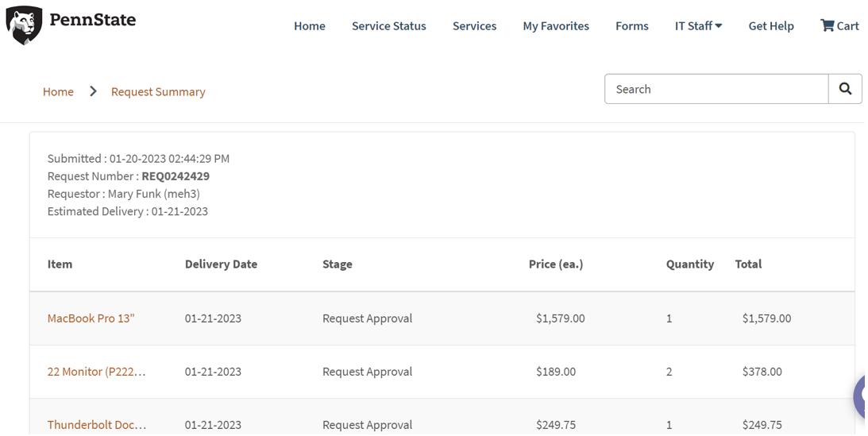Open the shopping Cart
Viewport: 868px width, 436px height.
click(x=839, y=26)
